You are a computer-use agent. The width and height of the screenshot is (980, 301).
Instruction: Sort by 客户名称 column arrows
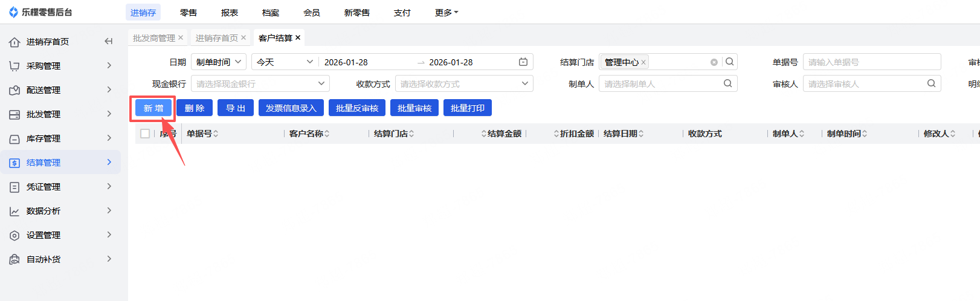pyautogui.click(x=327, y=134)
